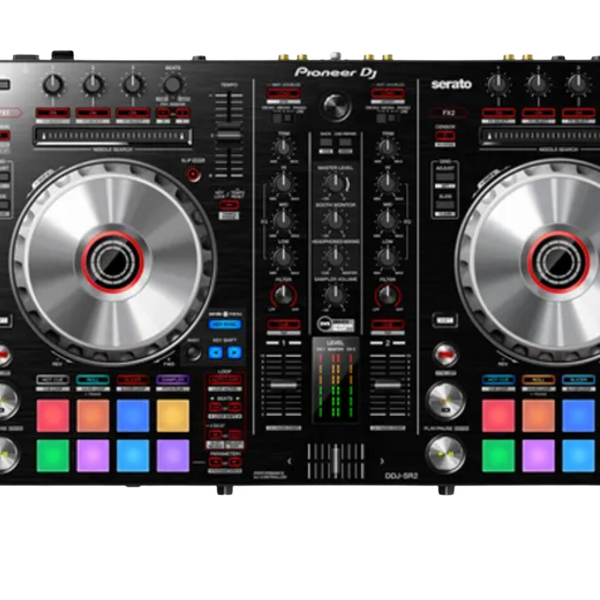Image resolution: width=600 pixels, height=600 pixels.
Task: Click channel 2 LOW EQ knob
Action: [x=387, y=257]
